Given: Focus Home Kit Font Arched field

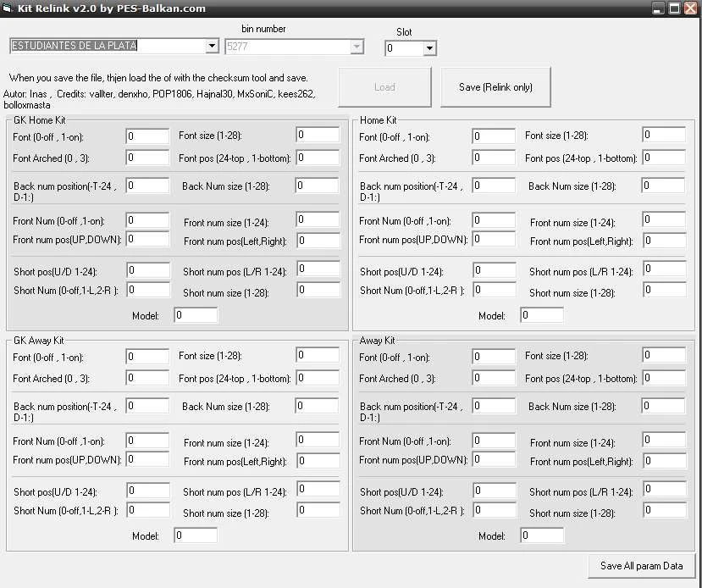Looking at the screenshot, I should point(494,158).
